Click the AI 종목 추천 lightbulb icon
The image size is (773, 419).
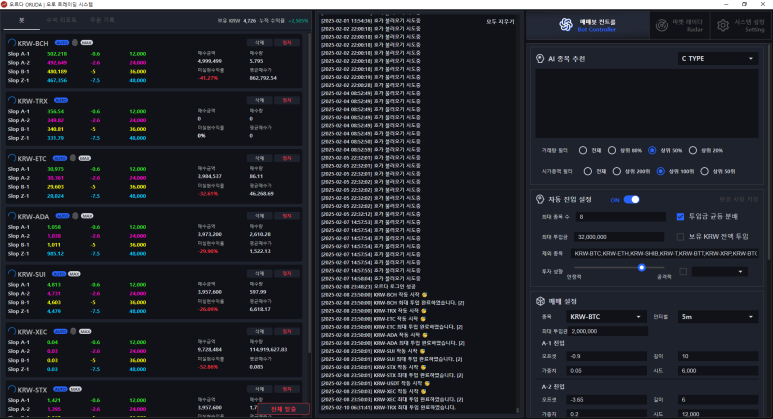(540, 59)
